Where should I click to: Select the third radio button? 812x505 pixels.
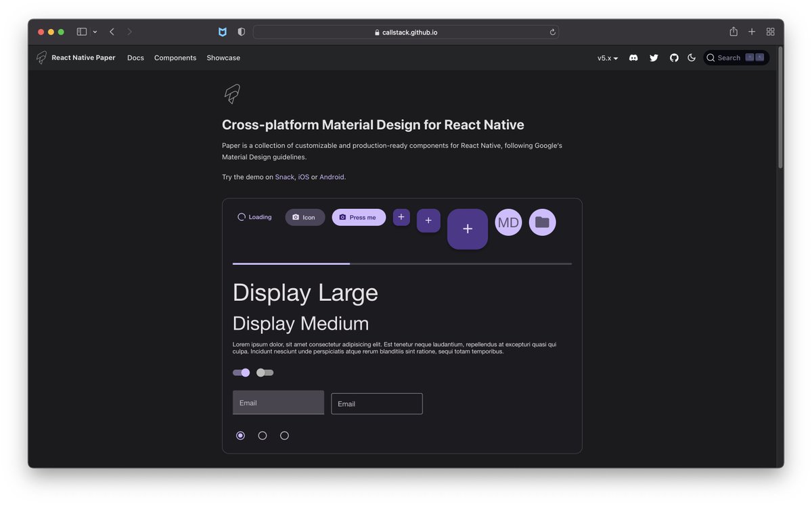click(284, 435)
